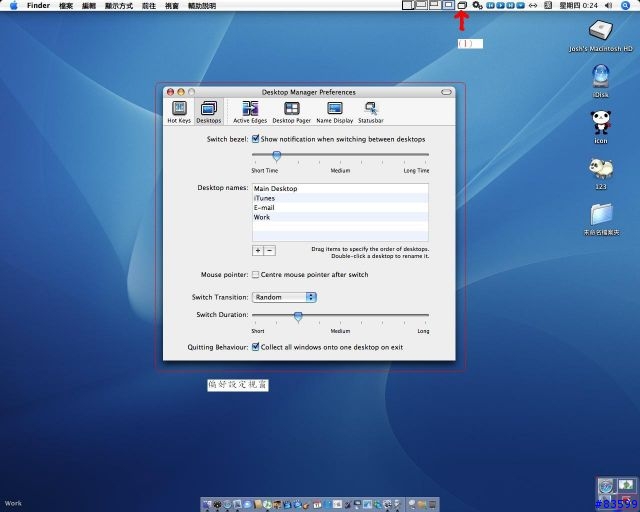640x512 pixels.
Task: Select E-mail row in desktop names list
Action: point(340,207)
